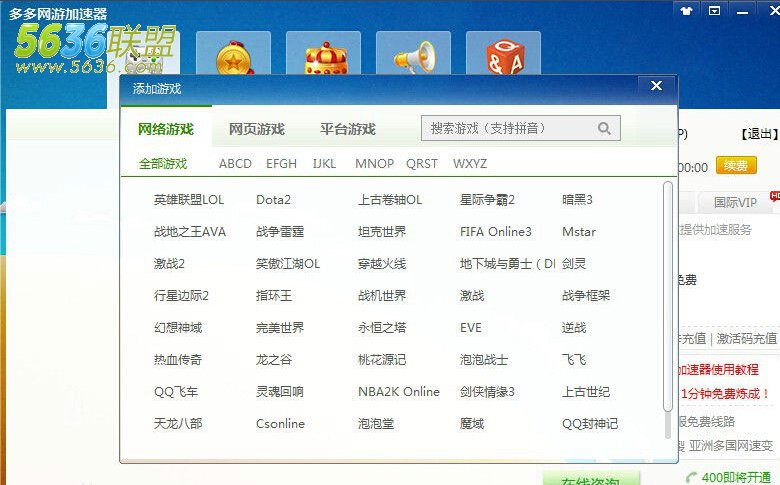Focus the 搜索游戏 search field
This screenshot has width=780, height=485.
[x=520, y=128]
